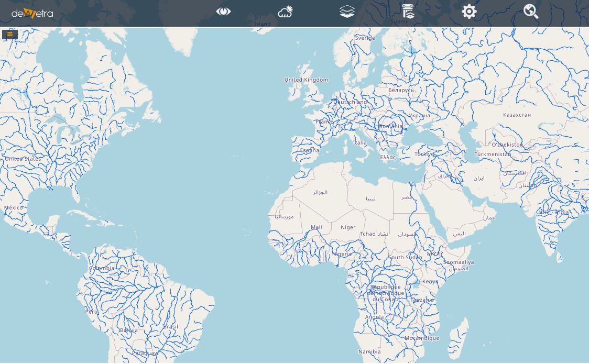Select the South Sudan map label
Image resolution: width=589 pixels, height=364 pixels.
point(405,257)
